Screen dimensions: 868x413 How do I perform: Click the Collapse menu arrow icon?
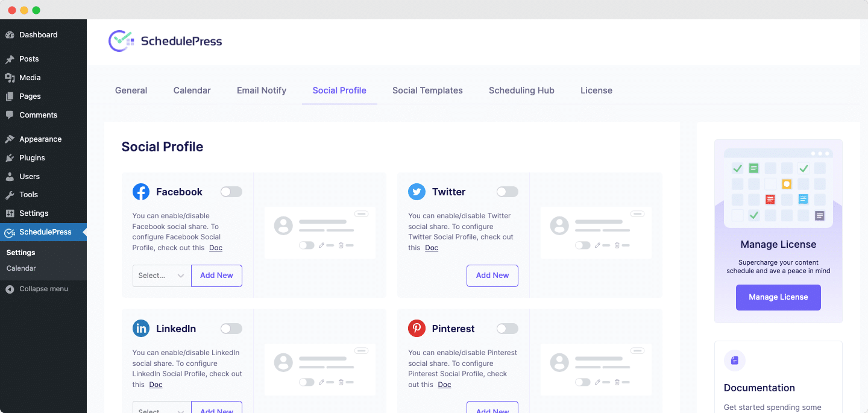click(10, 289)
